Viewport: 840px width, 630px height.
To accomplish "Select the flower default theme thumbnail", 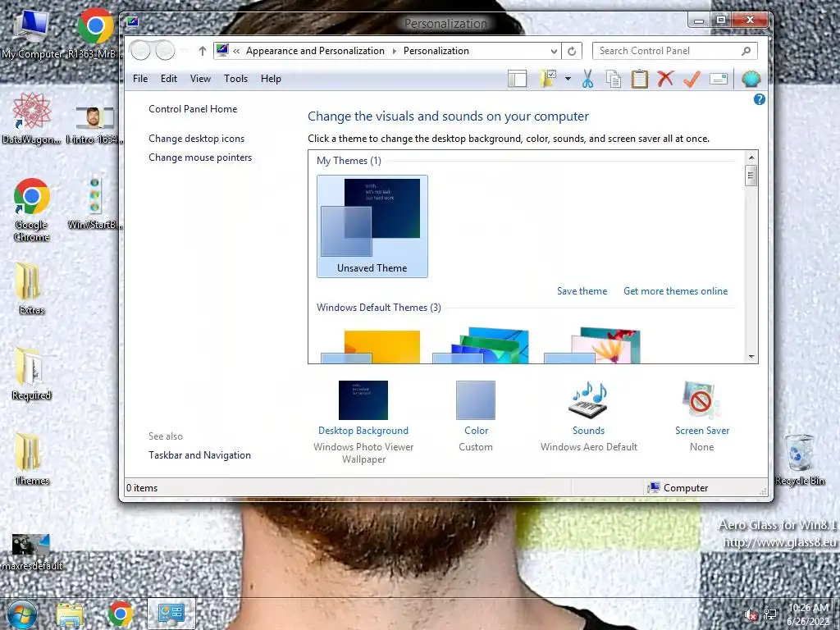I will point(592,345).
